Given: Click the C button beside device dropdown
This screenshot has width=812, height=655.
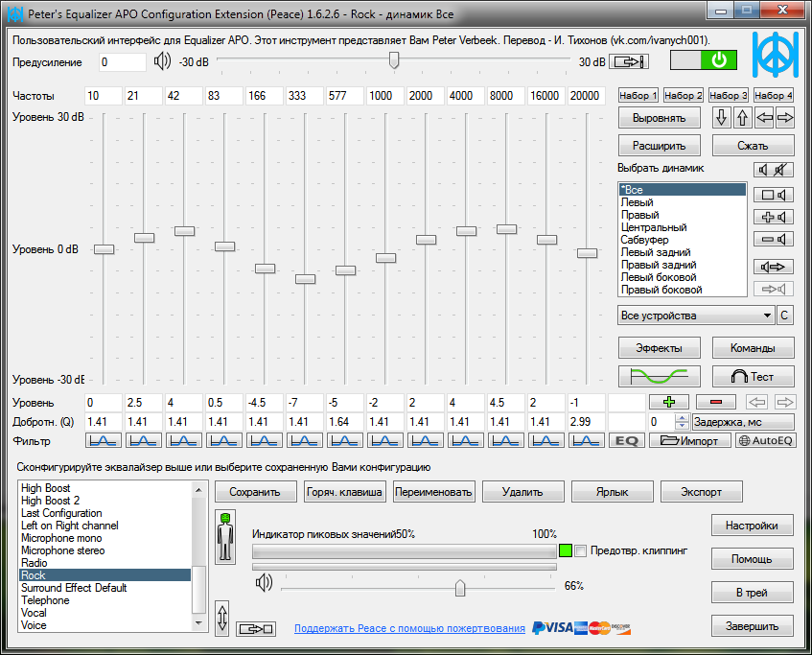Looking at the screenshot, I should click(x=784, y=316).
